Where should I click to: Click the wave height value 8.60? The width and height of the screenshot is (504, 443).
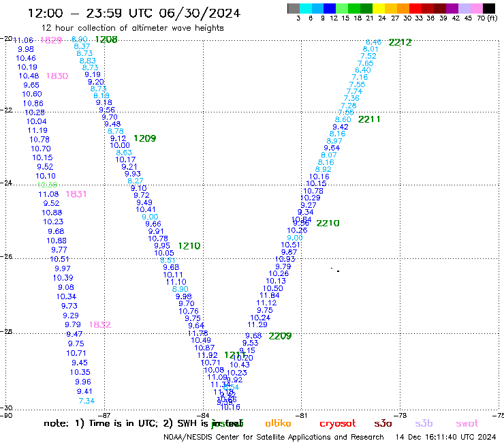pos(343,119)
